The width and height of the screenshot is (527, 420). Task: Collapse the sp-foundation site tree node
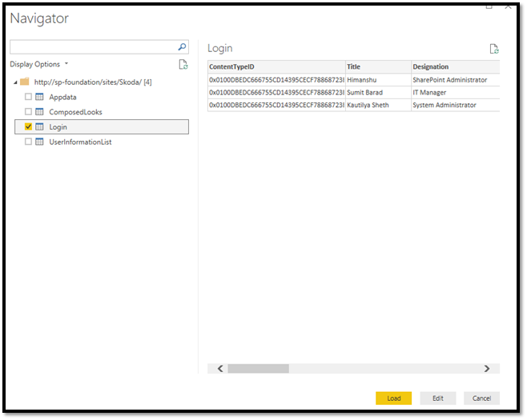tap(15, 82)
